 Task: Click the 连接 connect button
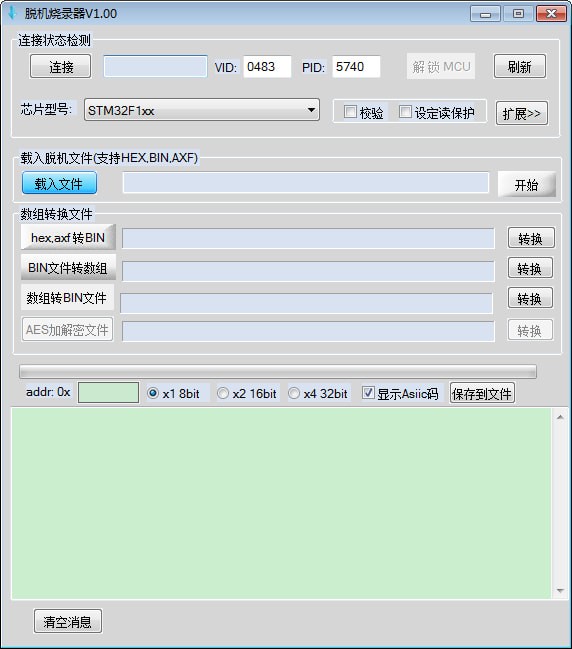60,66
